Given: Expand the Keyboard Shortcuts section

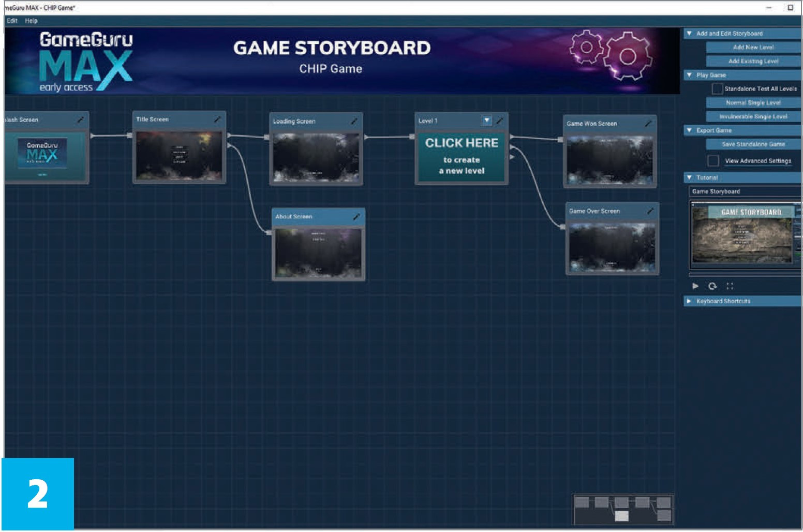Looking at the screenshot, I should pos(689,301).
